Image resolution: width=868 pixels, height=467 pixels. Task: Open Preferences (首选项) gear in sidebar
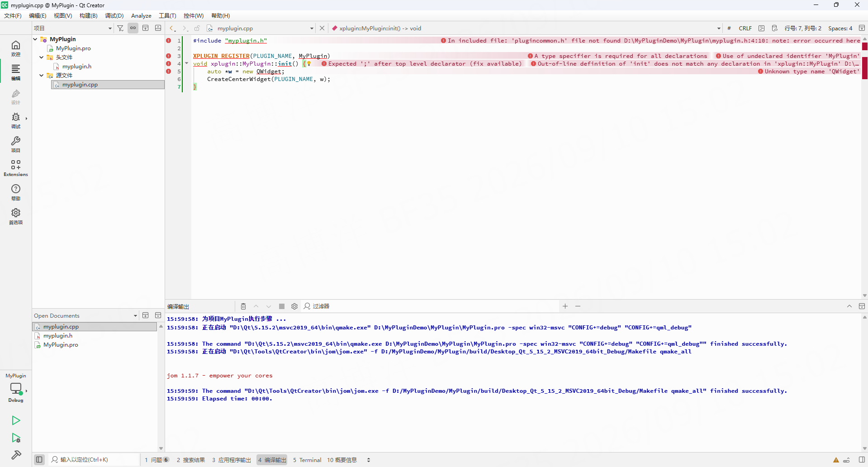[x=16, y=216]
